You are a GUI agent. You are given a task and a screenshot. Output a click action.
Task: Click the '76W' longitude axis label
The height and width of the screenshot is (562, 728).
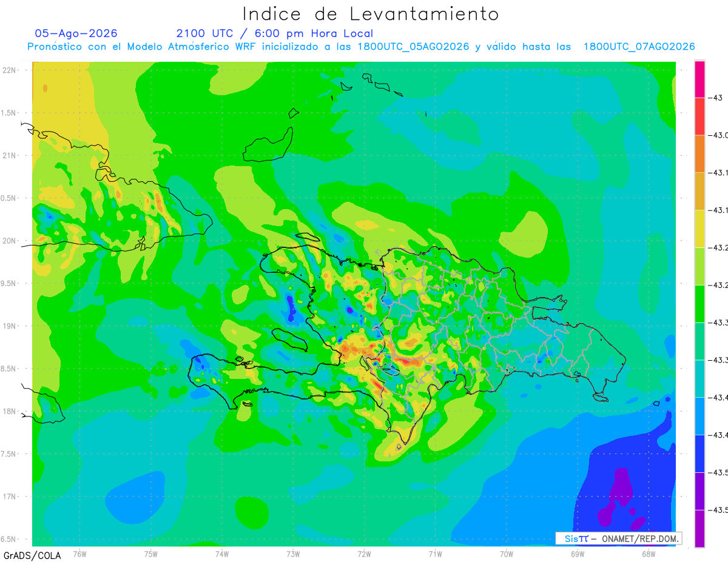(x=79, y=554)
